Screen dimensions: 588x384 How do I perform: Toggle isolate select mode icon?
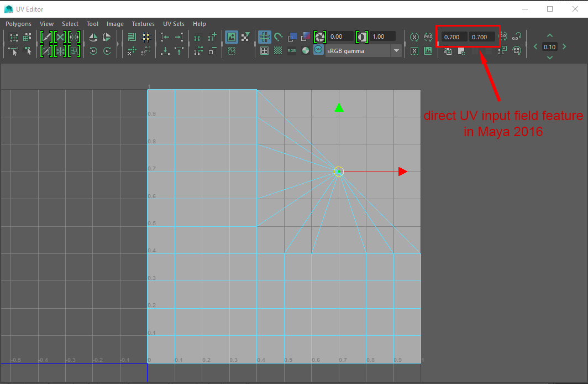pos(197,37)
